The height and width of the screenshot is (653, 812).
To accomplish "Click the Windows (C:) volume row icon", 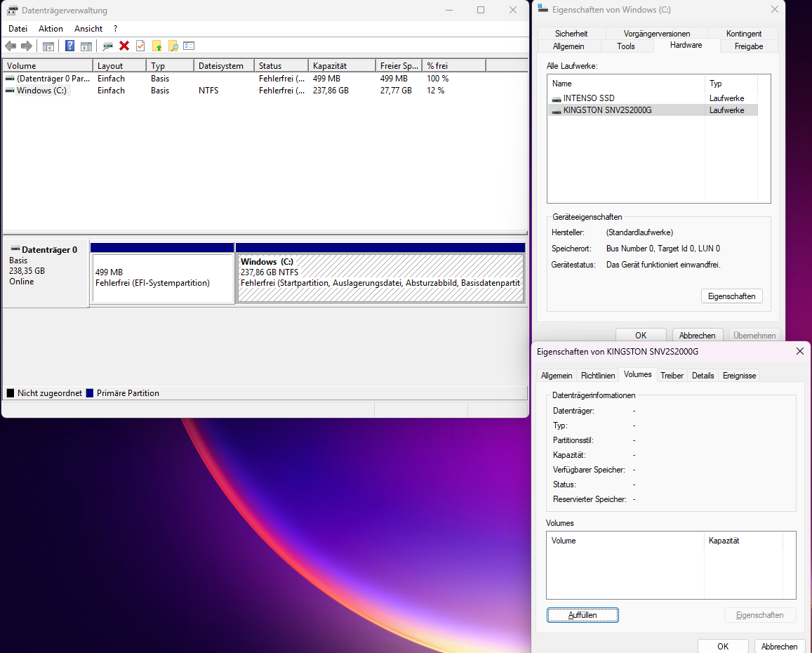I will coord(10,91).
